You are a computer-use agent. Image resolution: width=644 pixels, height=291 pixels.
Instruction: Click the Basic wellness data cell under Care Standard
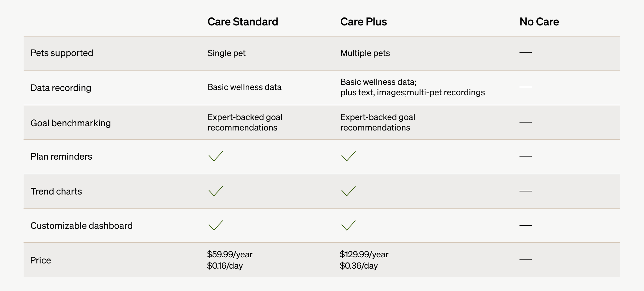point(244,87)
